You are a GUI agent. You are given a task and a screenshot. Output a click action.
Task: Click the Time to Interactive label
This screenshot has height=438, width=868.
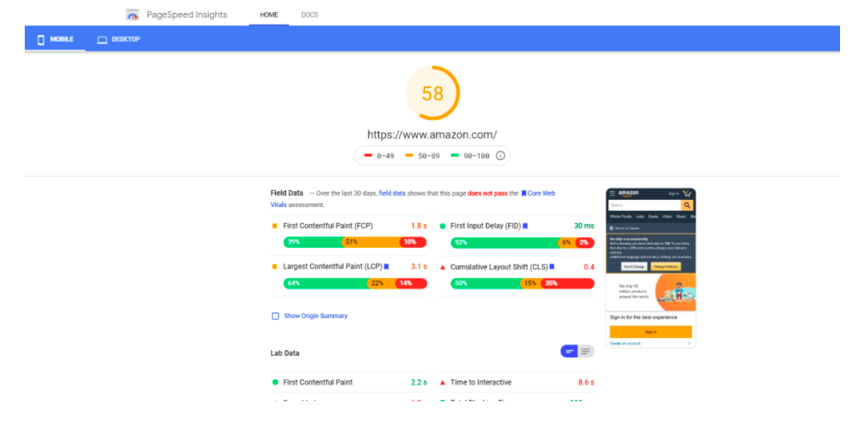point(481,382)
